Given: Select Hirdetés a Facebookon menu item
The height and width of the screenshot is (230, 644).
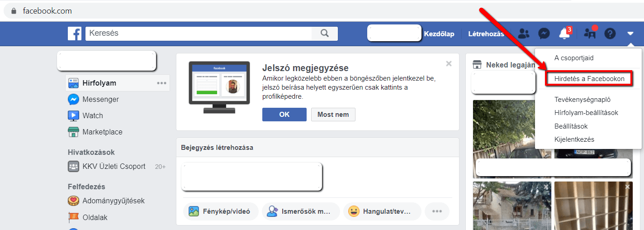Looking at the screenshot, I should pyautogui.click(x=588, y=78).
